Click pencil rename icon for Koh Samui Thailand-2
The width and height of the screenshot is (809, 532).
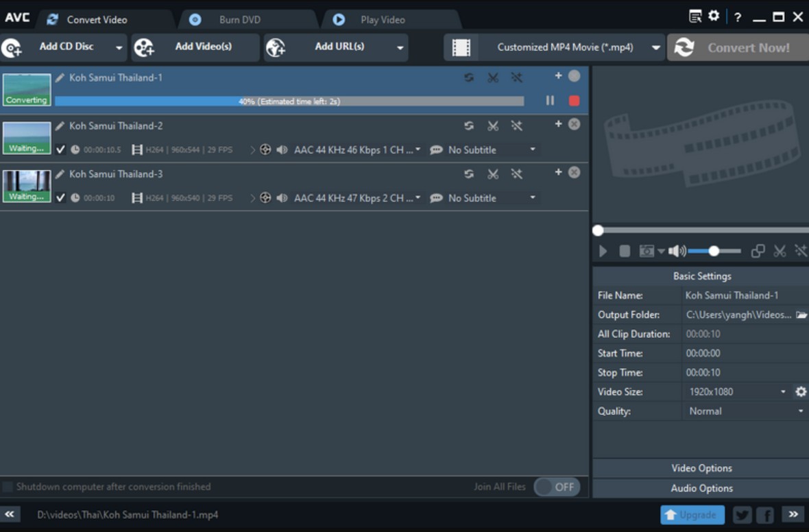(x=60, y=126)
